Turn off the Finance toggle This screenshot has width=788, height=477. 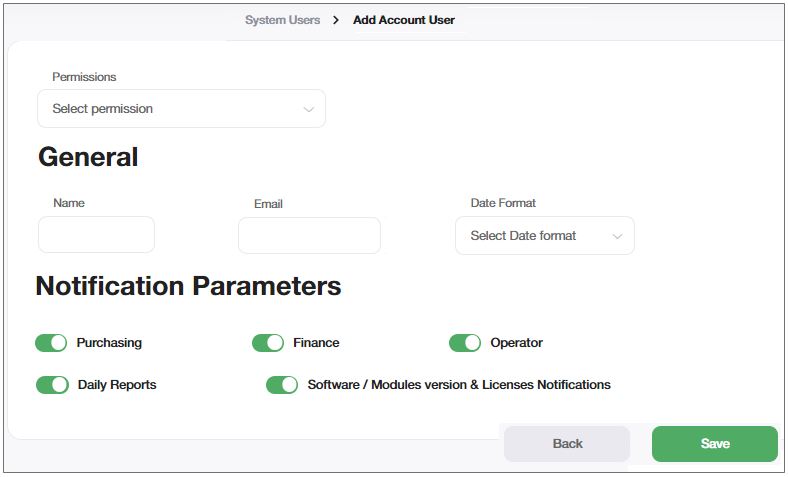point(268,343)
